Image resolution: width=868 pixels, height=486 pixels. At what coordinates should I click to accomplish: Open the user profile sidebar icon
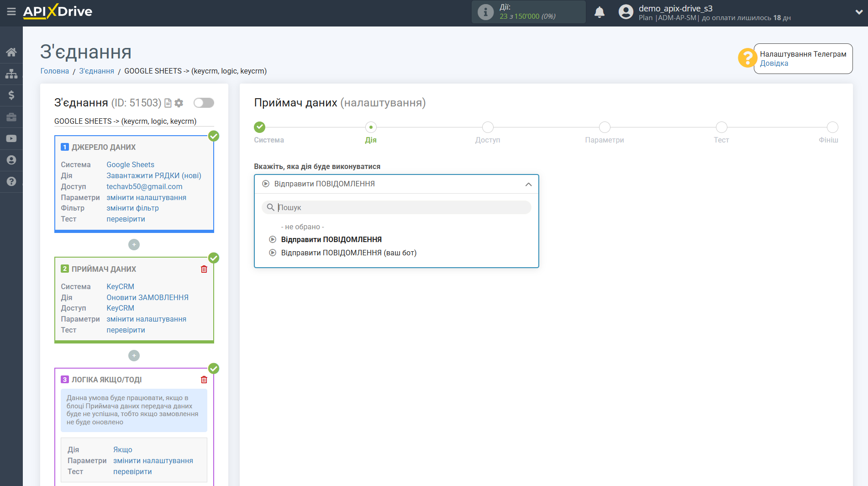coord(11,160)
